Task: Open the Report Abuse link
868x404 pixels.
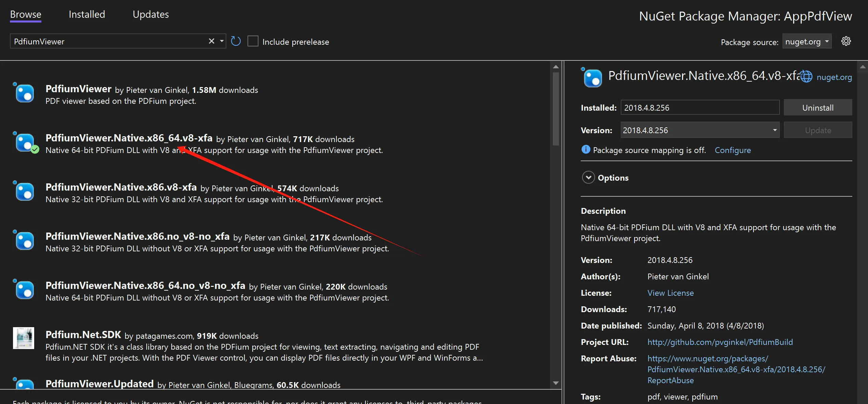Action: tap(736, 370)
